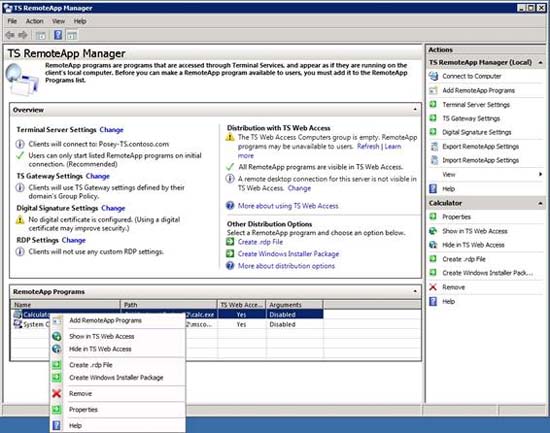550x433 pixels.
Task: Collapse the Overview section
Action: click(415, 109)
